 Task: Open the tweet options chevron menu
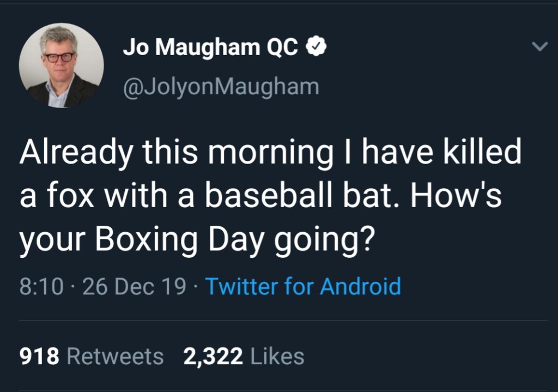click(539, 48)
